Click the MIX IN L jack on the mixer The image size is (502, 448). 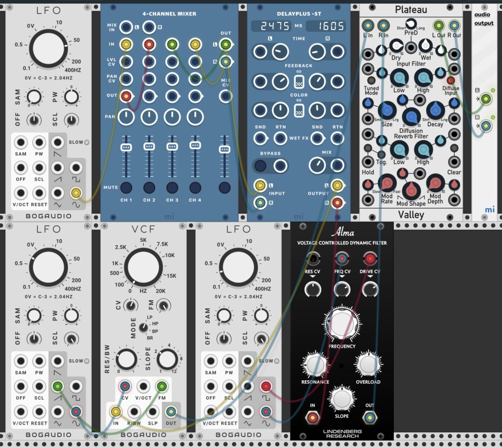[126, 27]
